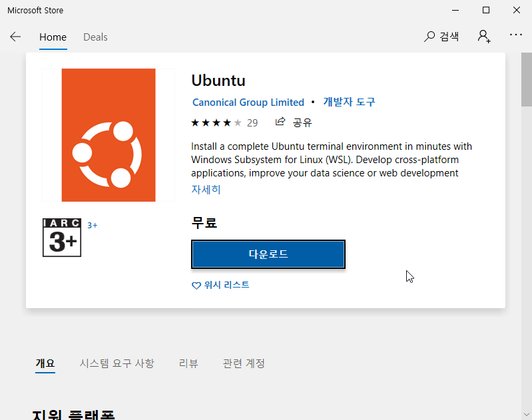Click the 29 ratings count
The height and width of the screenshot is (420, 532).
click(x=252, y=123)
